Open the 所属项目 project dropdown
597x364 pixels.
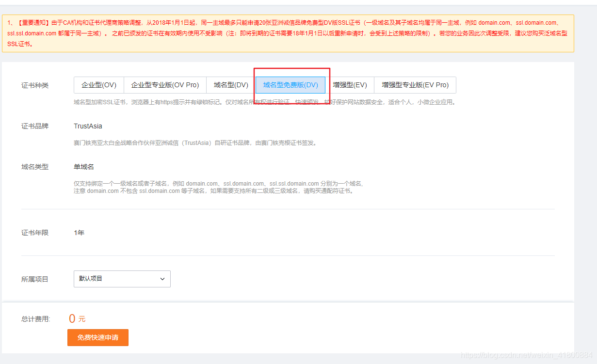pyautogui.click(x=122, y=279)
